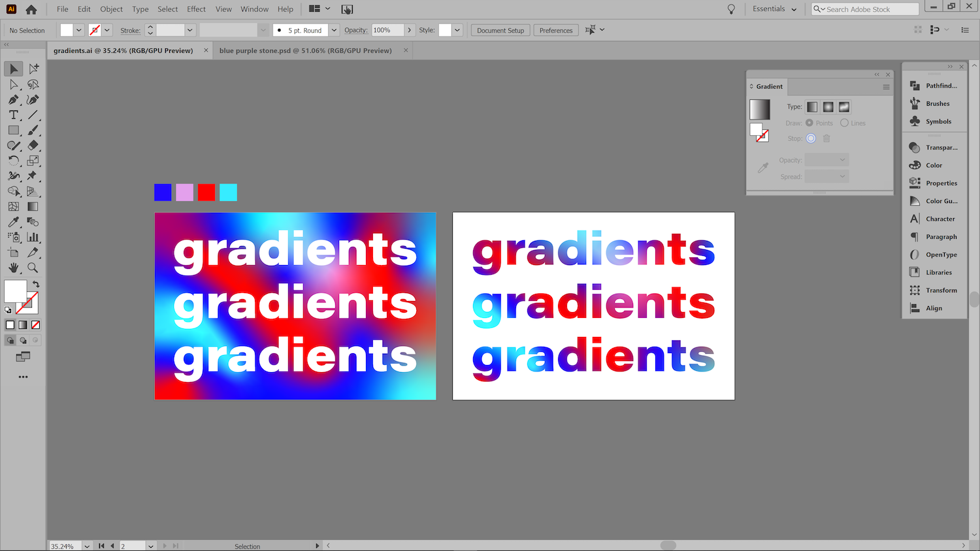Viewport: 980px width, 551px height.
Task: Select the Mesh tool
Action: (14, 206)
